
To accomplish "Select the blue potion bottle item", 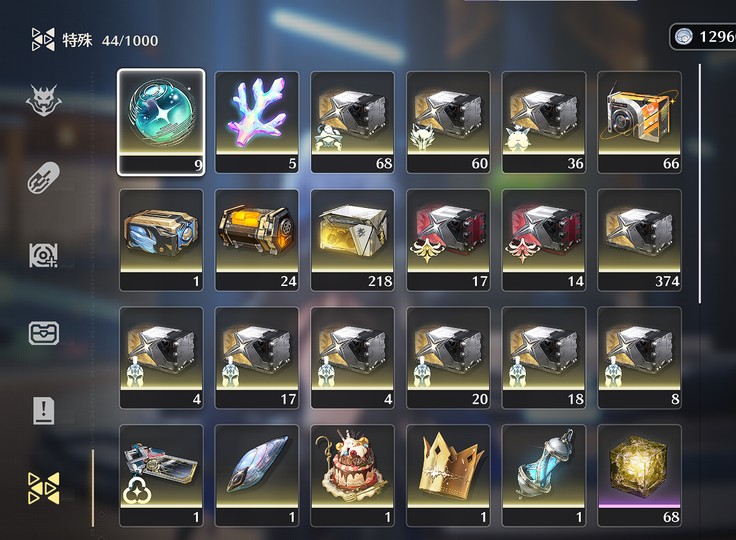I will tap(544, 476).
